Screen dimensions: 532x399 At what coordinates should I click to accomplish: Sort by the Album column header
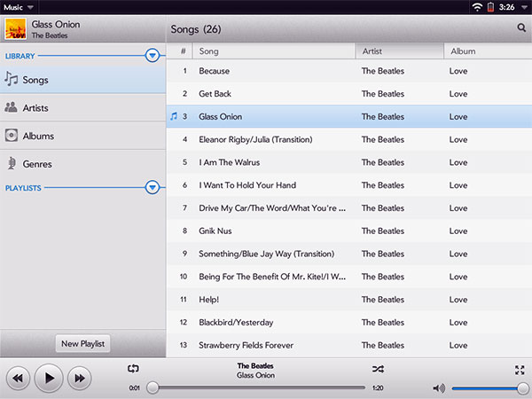pyautogui.click(x=488, y=51)
